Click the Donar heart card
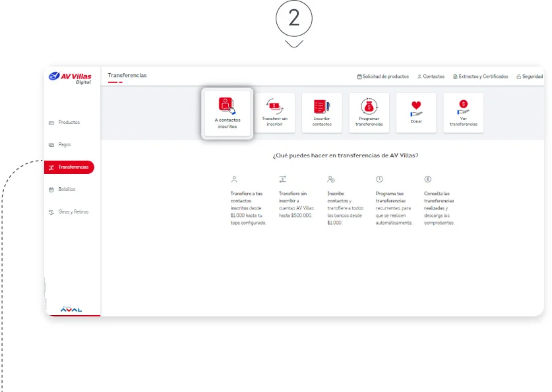 click(416, 113)
